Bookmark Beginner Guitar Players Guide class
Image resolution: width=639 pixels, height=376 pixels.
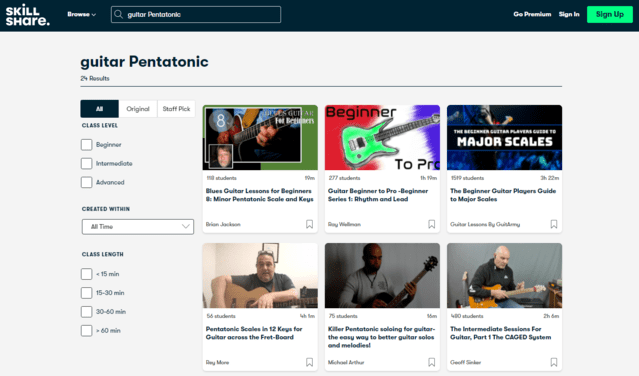click(554, 224)
